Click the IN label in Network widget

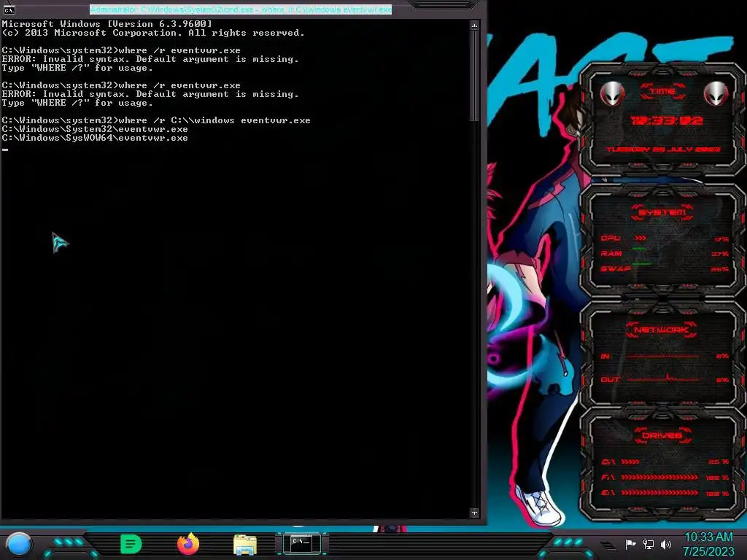(605, 356)
